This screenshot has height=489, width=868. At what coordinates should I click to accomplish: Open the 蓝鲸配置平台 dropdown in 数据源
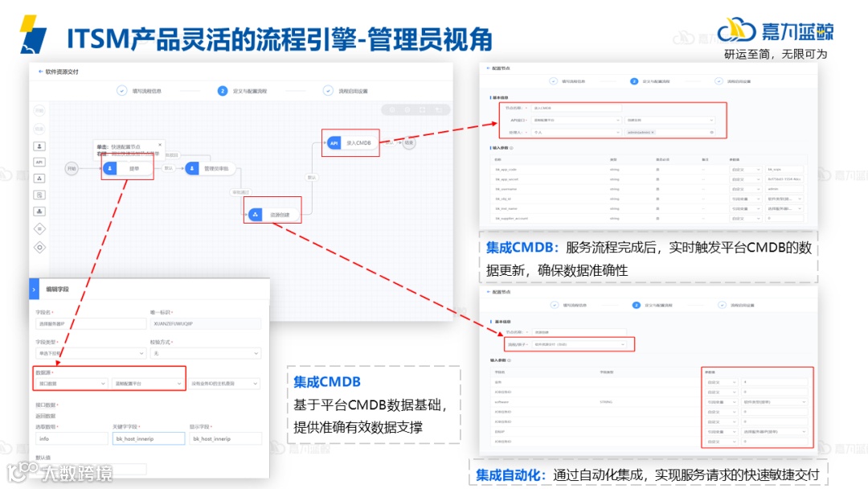(x=148, y=383)
